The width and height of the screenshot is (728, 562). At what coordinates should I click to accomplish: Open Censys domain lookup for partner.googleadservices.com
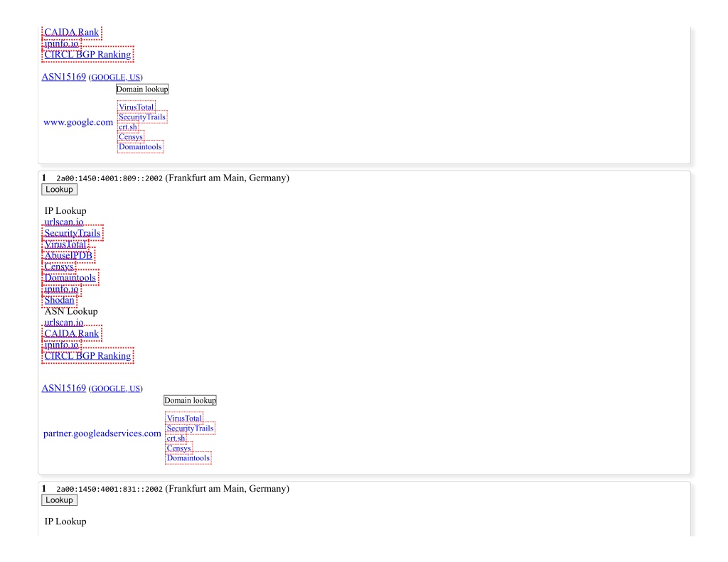178,448
